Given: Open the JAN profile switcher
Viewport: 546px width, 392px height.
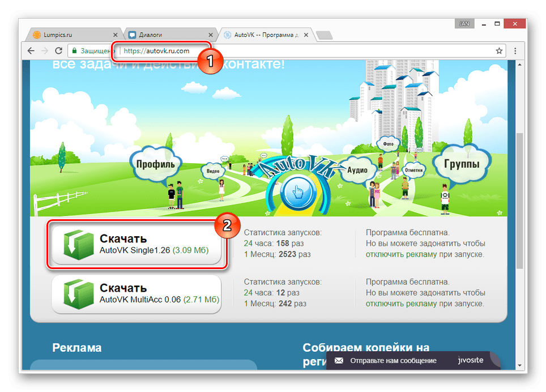Looking at the screenshot, I should click(x=463, y=24).
